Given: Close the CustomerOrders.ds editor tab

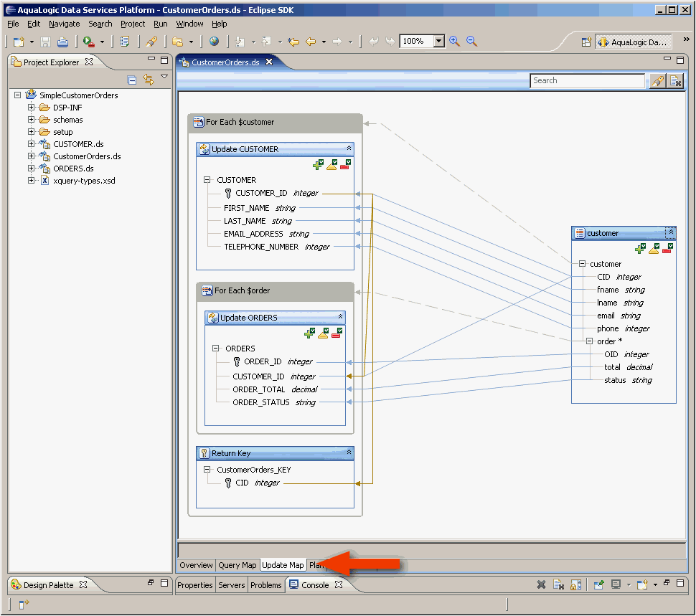Looking at the screenshot, I should coord(269,62).
